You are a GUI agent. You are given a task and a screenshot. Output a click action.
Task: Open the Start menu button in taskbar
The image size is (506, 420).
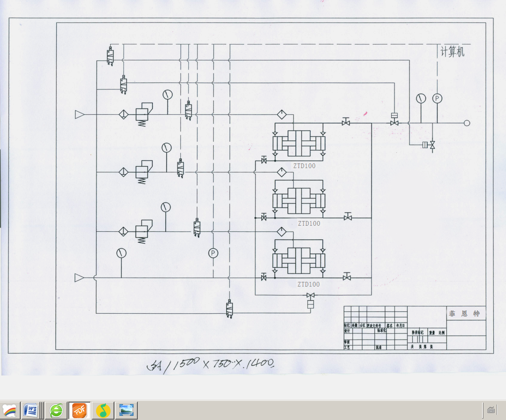pyautogui.click(x=10, y=411)
